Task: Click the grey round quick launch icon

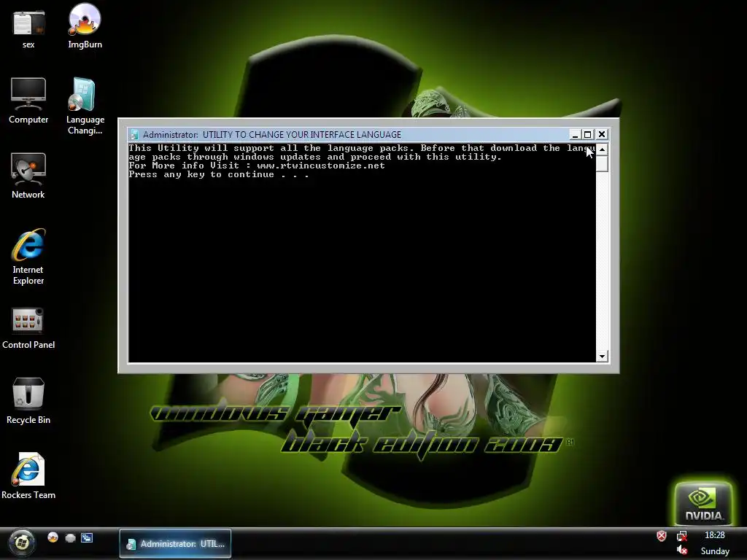Action: tap(71, 538)
